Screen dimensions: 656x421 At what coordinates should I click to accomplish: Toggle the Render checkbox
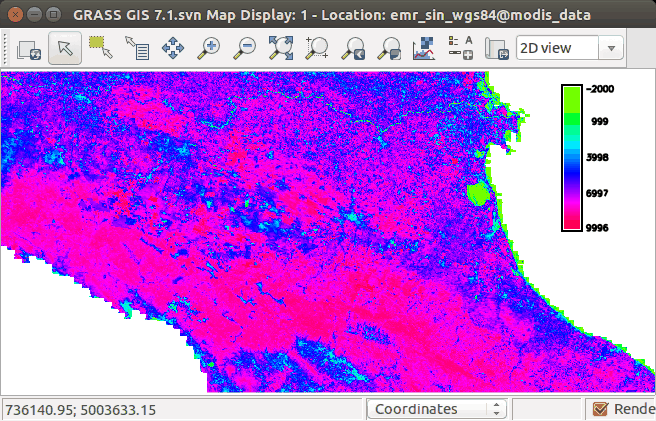pos(600,409)
